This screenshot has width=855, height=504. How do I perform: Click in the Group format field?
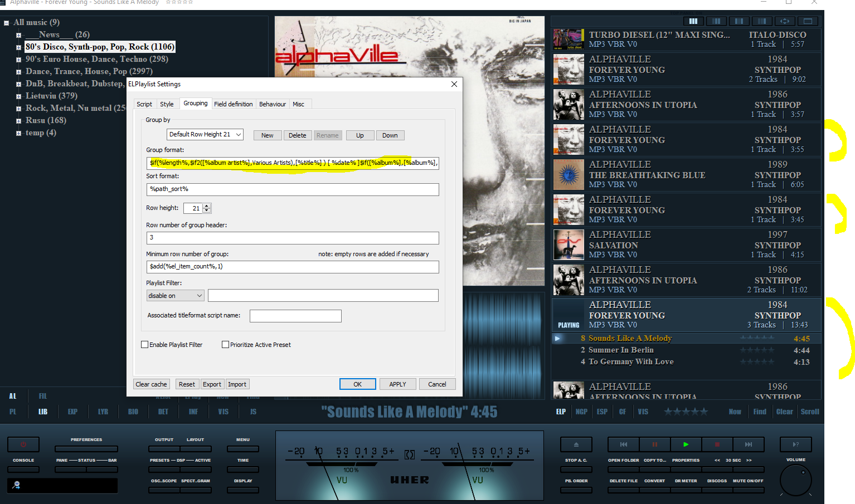pyautogui.click(x=293, y=163)
